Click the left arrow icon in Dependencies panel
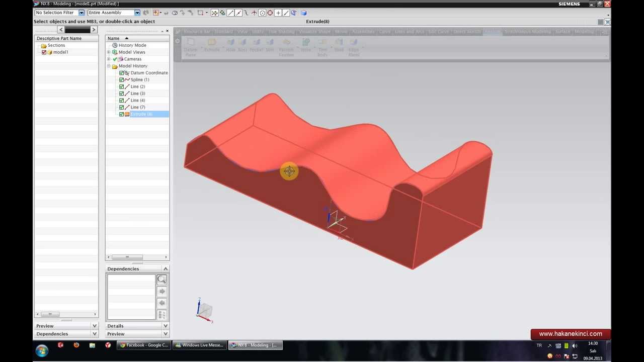 (x=162, y=303)
